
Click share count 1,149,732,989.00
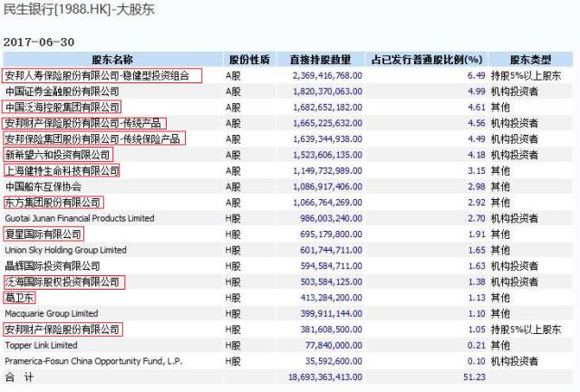[327, 171]
